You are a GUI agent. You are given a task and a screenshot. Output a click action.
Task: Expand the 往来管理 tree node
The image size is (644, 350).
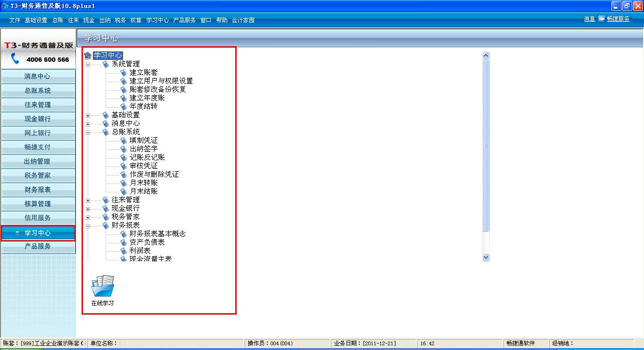coord(88,200)
